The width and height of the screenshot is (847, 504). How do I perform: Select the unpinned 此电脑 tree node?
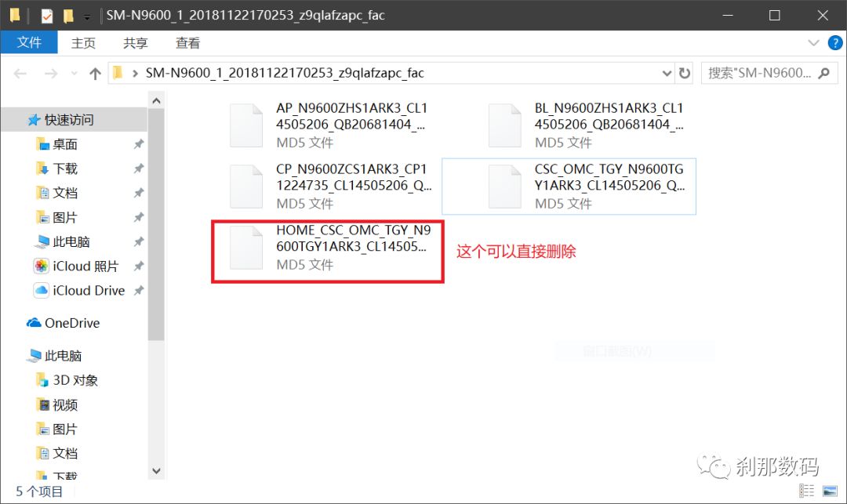click(63, 356)
